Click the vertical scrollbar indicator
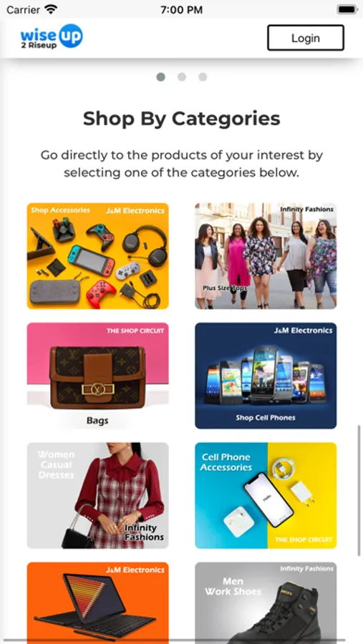The image size is (363, 644). pos(359,491)
